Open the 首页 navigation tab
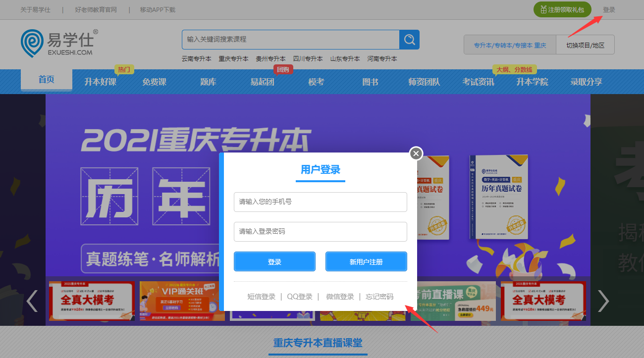 click(47, 80)
